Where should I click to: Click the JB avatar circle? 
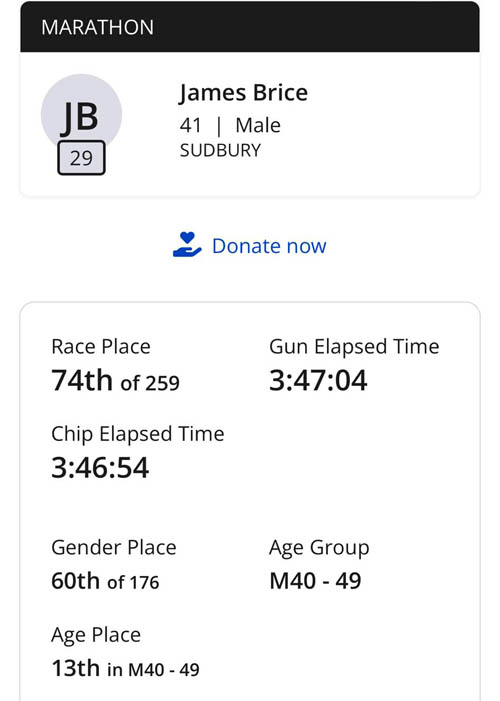(81, 114)
